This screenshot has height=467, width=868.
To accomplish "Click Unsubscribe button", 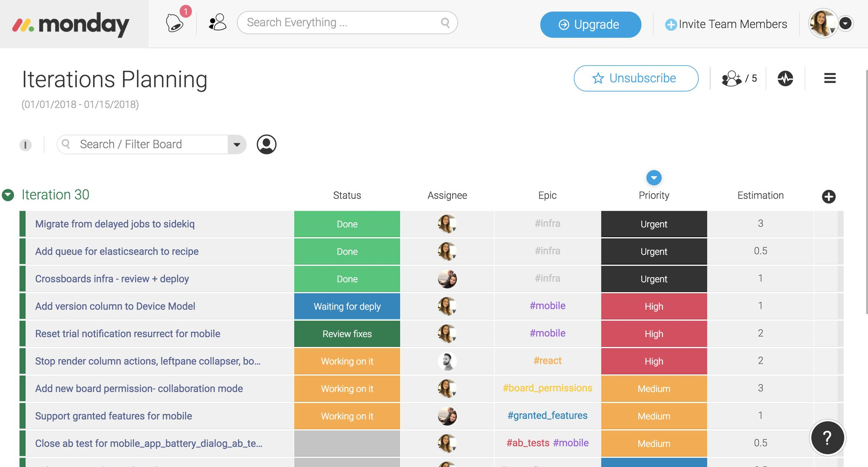I will point(636,78).
